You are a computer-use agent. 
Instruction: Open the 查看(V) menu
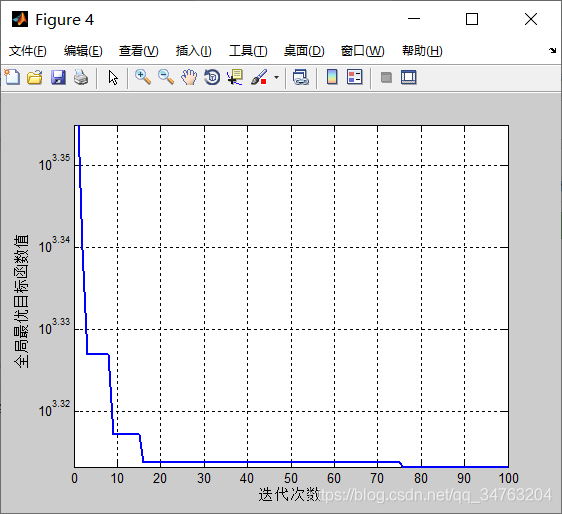pyautogui.click(x=139, y=51)
